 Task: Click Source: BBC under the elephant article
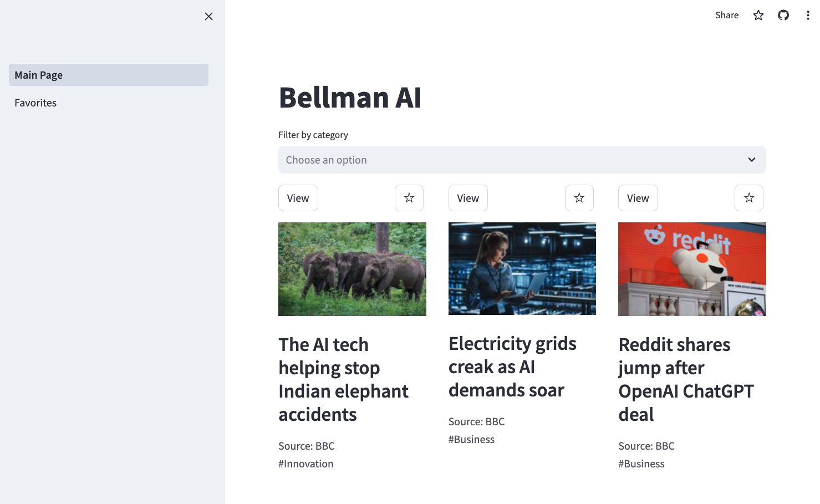pyautogui.click(x=307, y=446)
